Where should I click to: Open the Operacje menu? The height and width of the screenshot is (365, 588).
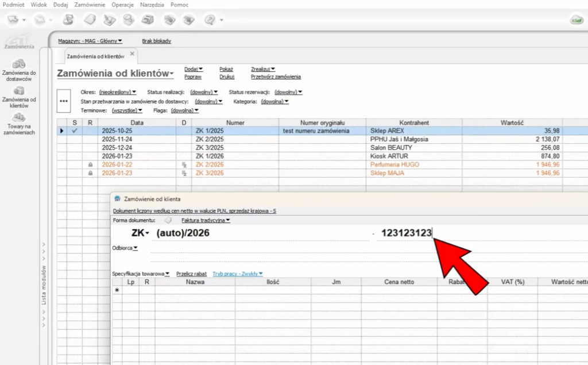point(122,4)
